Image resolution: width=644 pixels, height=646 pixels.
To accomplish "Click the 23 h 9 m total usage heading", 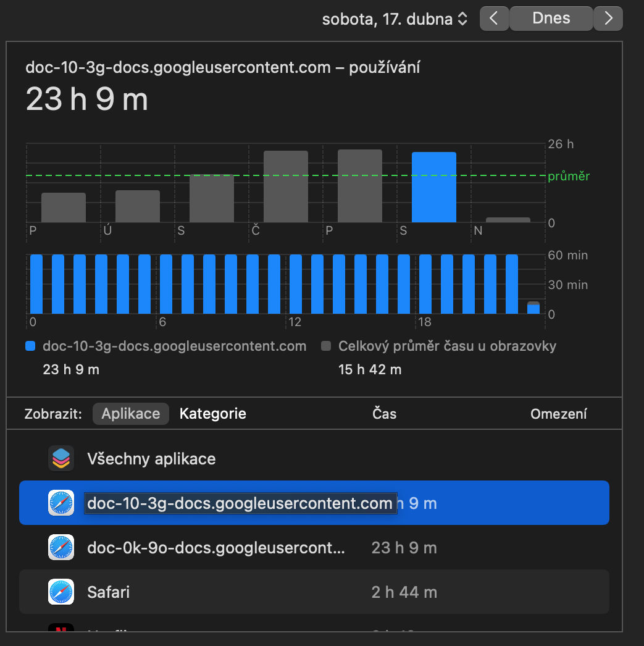I will [x=87, y=99].
